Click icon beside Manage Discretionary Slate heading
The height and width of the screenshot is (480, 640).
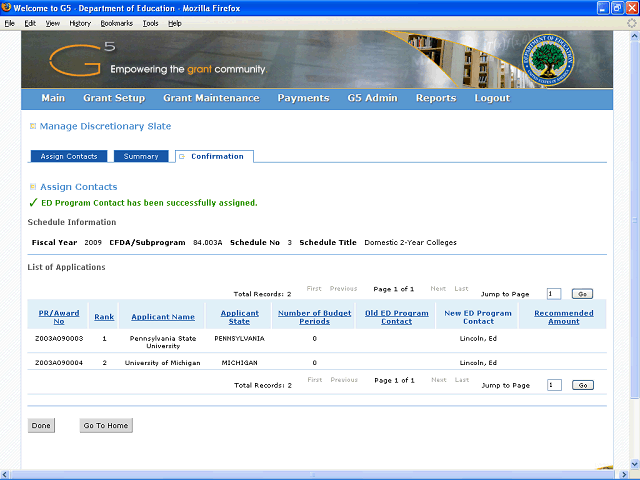click(32, 127)
